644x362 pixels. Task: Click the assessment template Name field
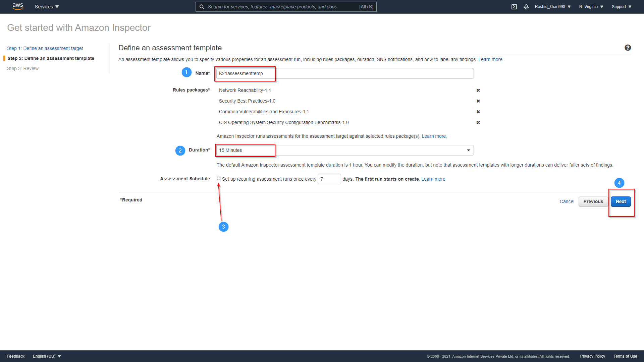[x=335, y=73]
